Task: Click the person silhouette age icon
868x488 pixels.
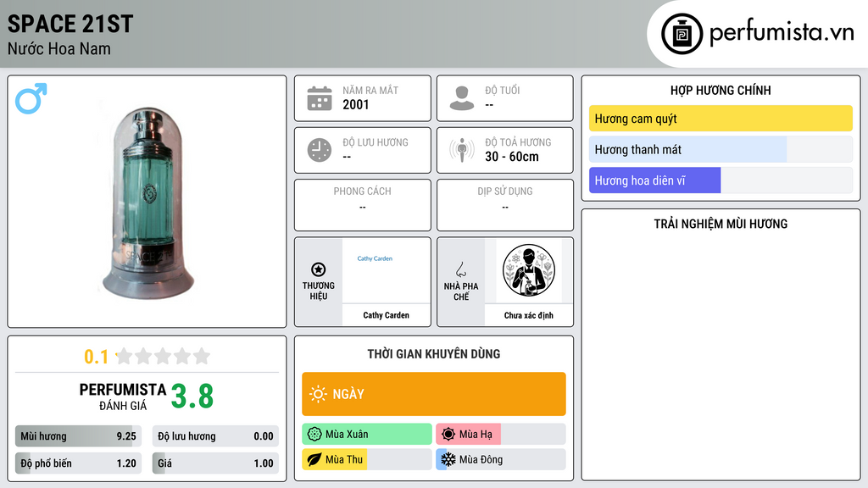Action: pyautogui.click(x=462, y=98)
